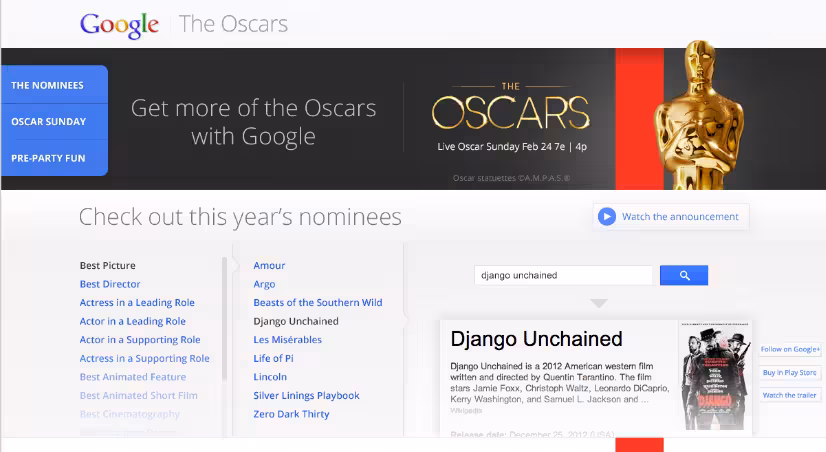The height and width of the screenshot is (452, 826).
Task: Click the Django Unchained poster thumbnail
Action: pos(715,377)
